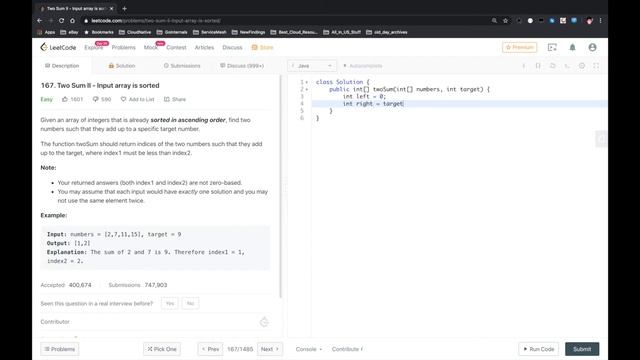Reset to the default code definition
Viewport: 640px width, 360px height.
coord(553,66)
